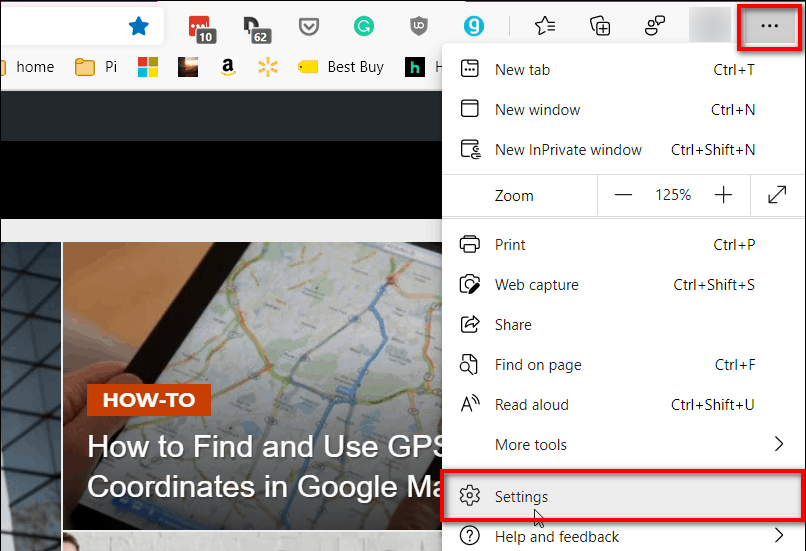Viewport: 806px width, 551px height.
Task: Open the dark photo thumbnail bookmark
Action: (x=188, y=67)
